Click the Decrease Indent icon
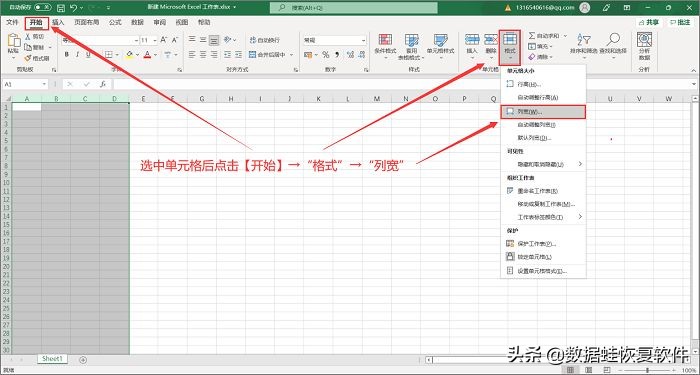 click(228, 54)
